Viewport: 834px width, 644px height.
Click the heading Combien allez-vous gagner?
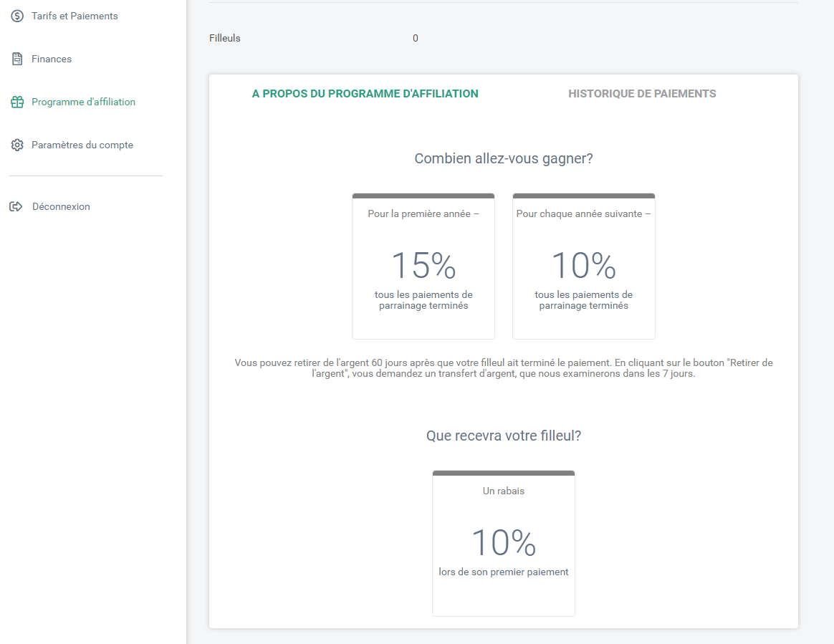point(503,158)
